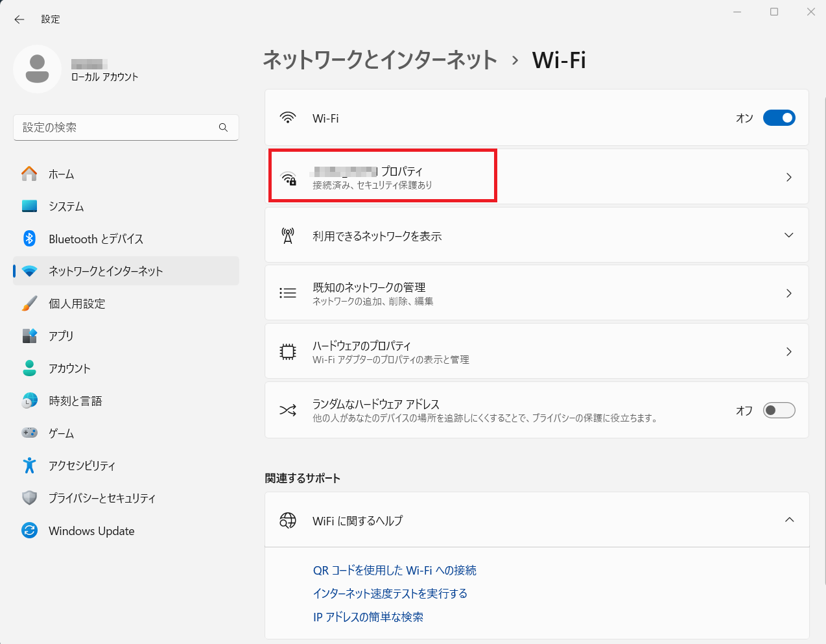This screenshot has width=826, height=644.
Task: Click the アプリ icon in sidebar
Action: pyautogui.click(x=29, y=336)
